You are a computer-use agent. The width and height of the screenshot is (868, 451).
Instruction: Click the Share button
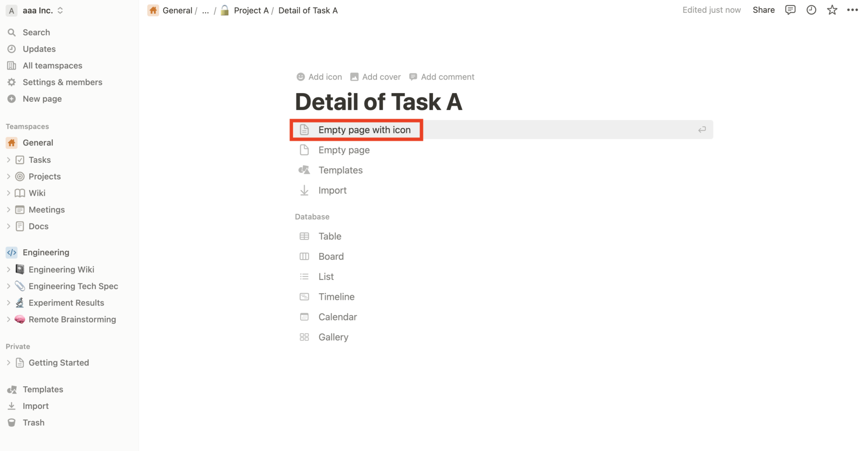coord(763,9)
